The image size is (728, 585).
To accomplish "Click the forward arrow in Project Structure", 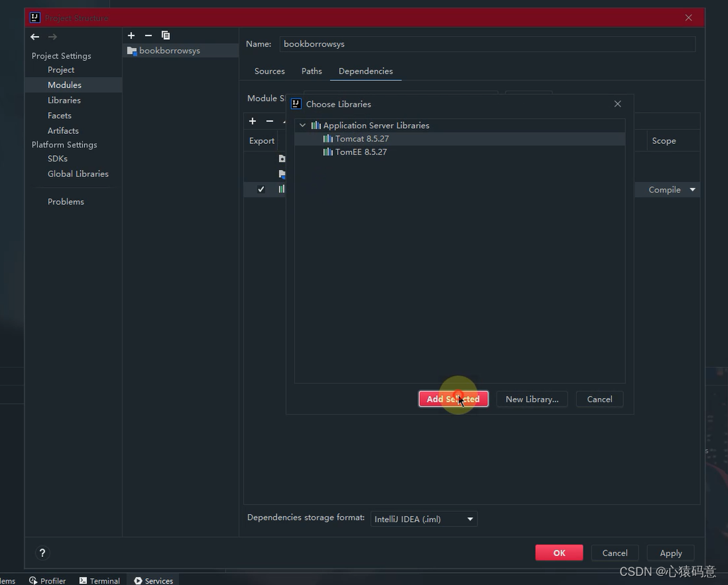I will [x=52, y=37].
